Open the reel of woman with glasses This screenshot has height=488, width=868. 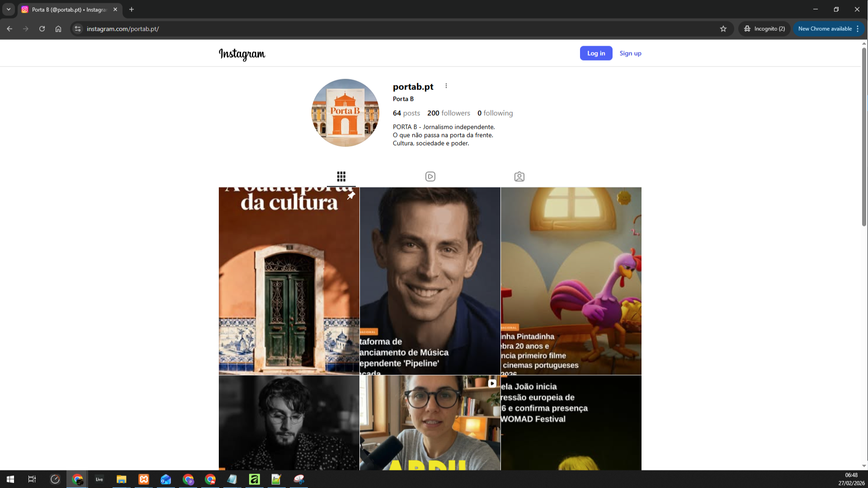click(x=430, y=423)
